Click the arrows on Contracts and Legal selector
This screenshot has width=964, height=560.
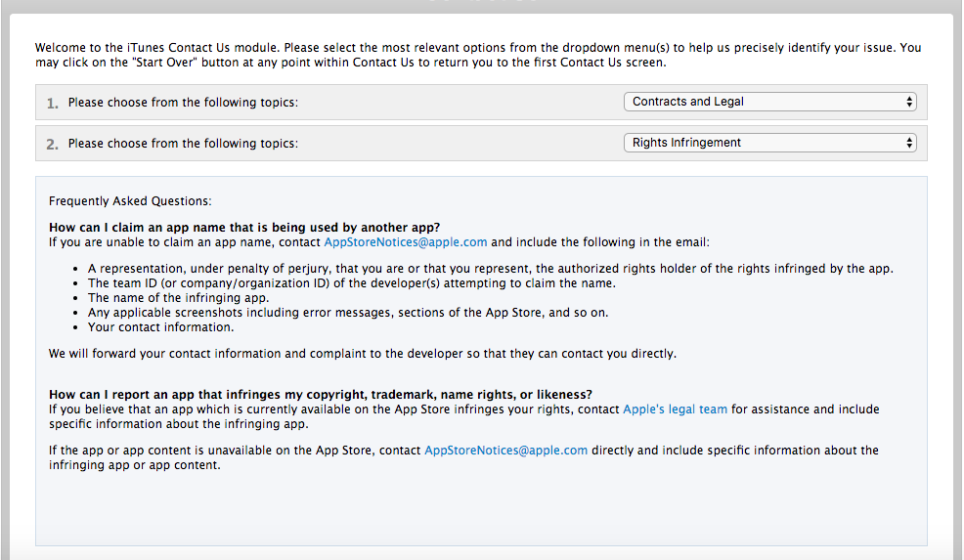click(908, 102)
